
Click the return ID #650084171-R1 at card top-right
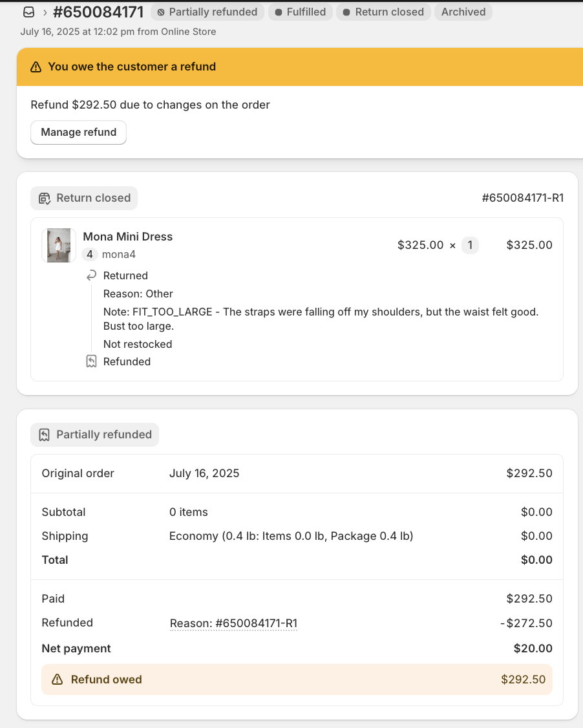(x=522, y=198)
